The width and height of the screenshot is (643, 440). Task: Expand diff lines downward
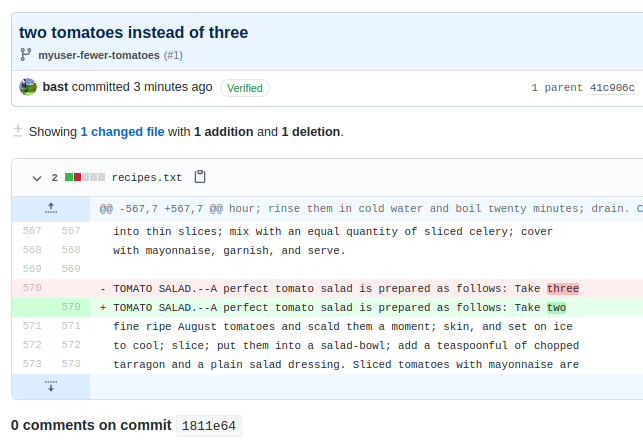point(51,385)
